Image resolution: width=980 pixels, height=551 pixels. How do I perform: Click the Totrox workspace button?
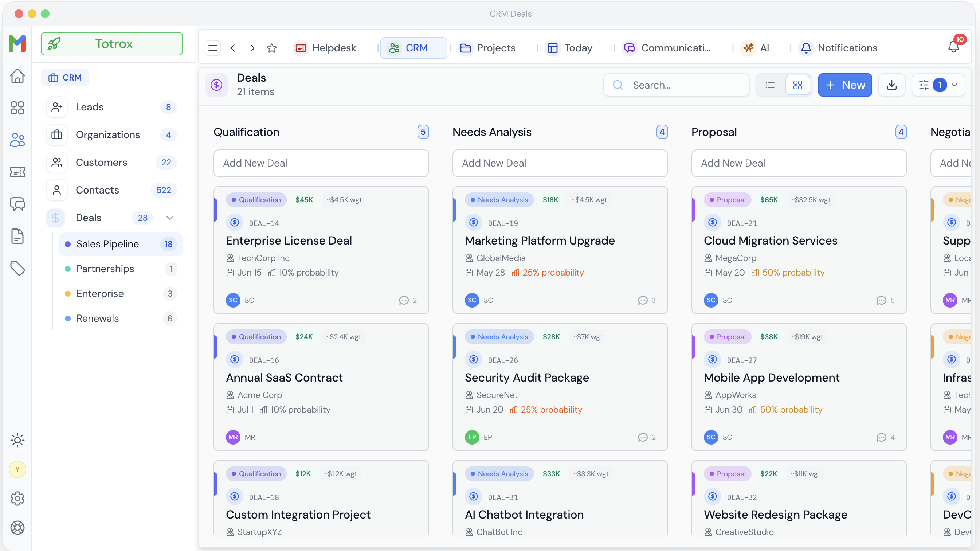pos(111,44)
